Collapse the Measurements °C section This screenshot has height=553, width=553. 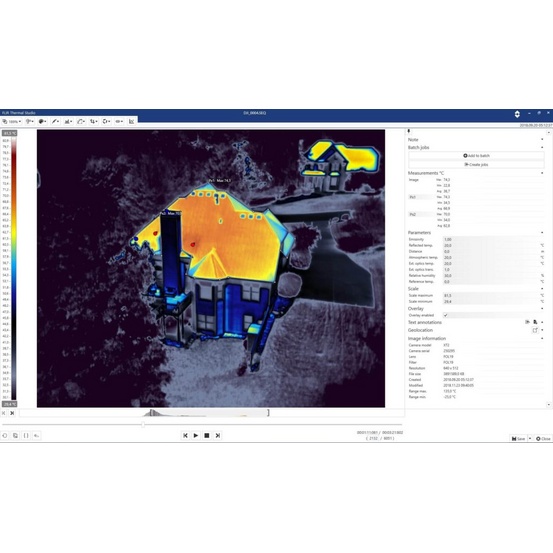(x=542, y=173)
